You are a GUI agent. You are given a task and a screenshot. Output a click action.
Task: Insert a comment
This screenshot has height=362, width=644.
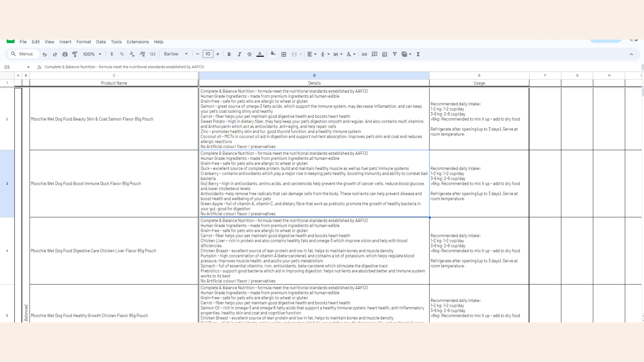pyautogui.click(x=375, y=54)
